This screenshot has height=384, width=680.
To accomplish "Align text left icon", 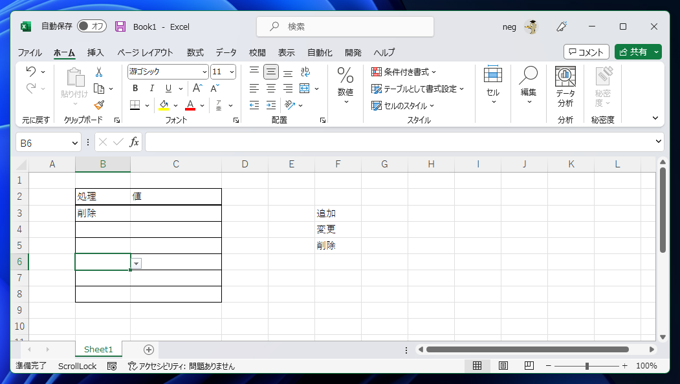I will (x=255, y=89).
